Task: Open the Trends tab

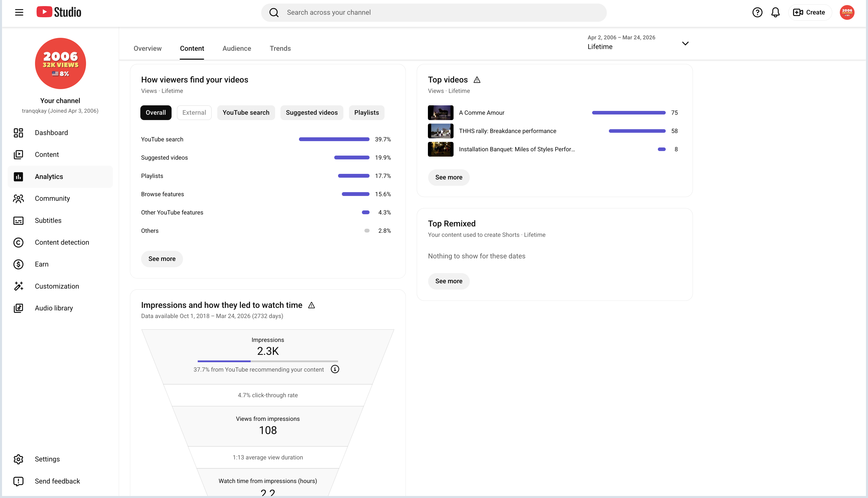Action: (280, 48)
